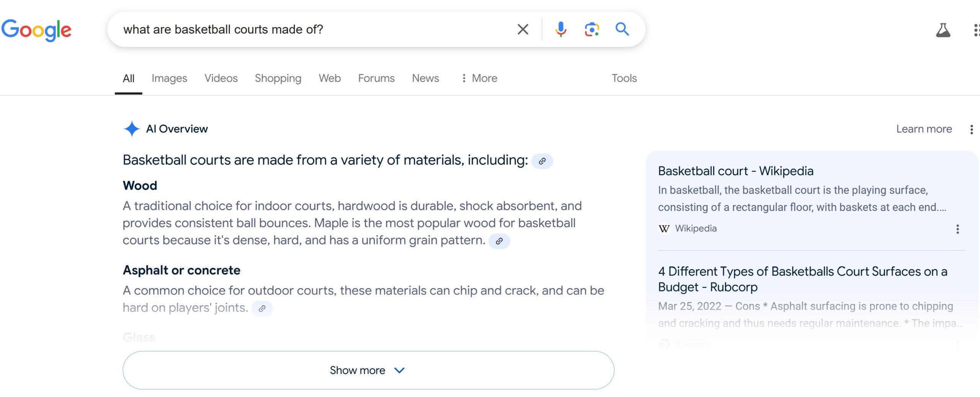The image size is (980, 397).
Task: Switch to the Images tab
Action: [169, 78]
